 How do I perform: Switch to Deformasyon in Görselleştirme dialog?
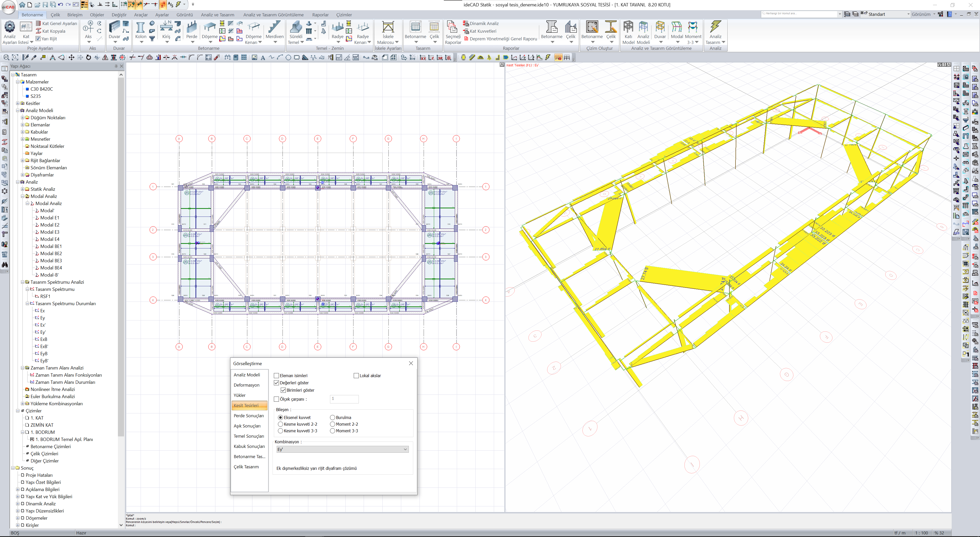pos(247,385)
